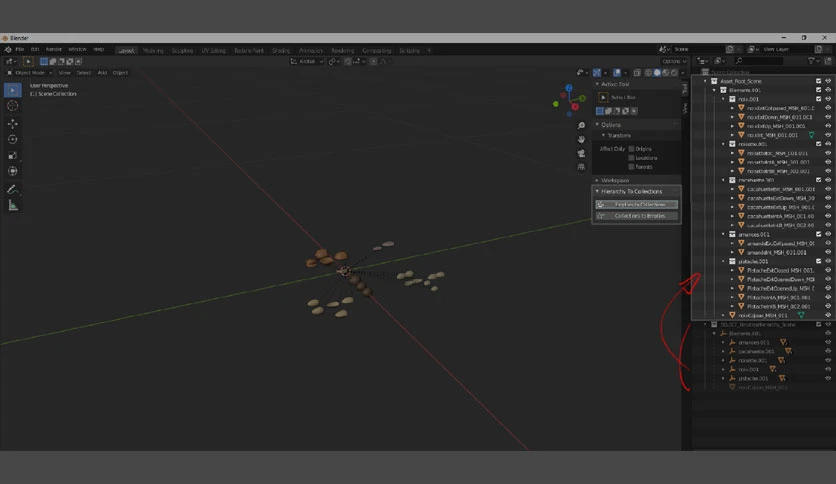
Task: Open outliner filter funnel dropdown
Action: coord(814,61)
